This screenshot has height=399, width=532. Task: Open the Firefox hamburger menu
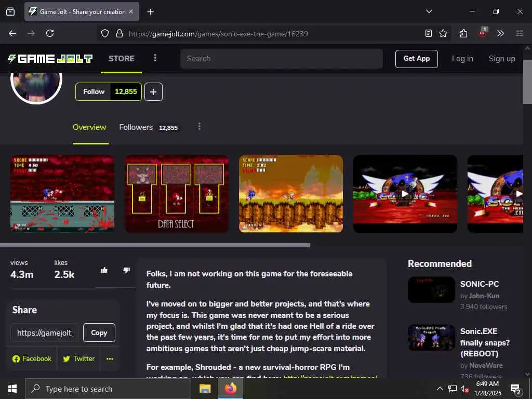point(519,33)
